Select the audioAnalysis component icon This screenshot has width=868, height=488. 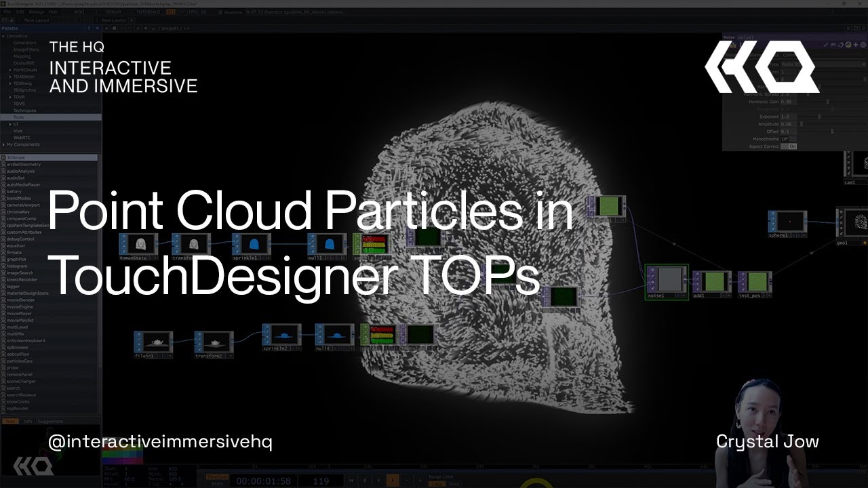click(3, 171)
